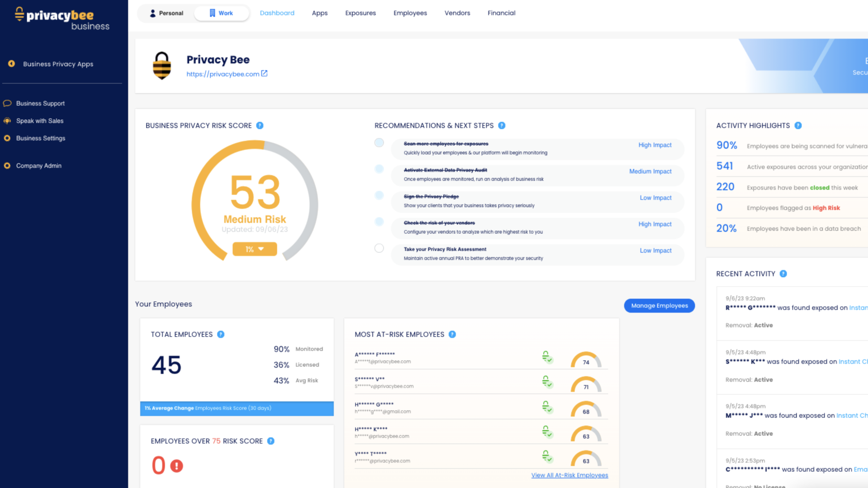Click the Business Privacy Apps collapse icon
868x488 pixels.
12,64
